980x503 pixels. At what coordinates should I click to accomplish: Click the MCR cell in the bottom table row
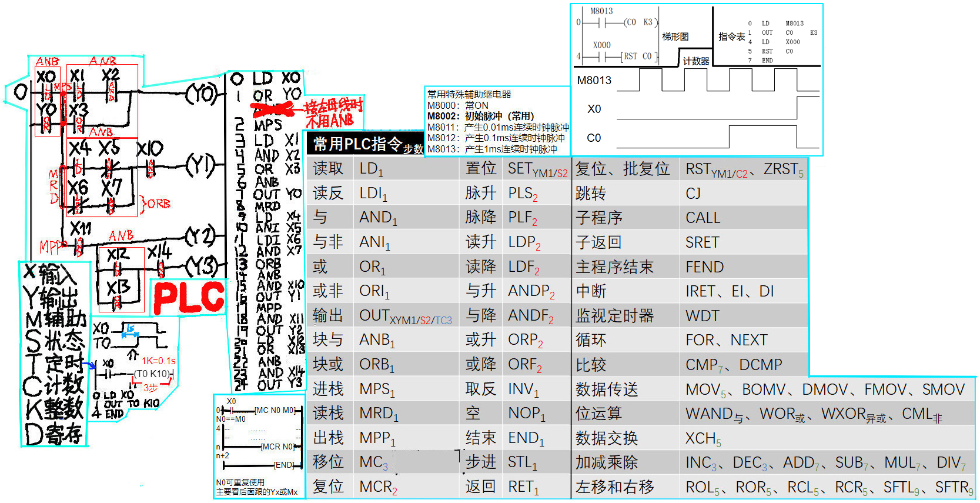[x=407, y=487]
